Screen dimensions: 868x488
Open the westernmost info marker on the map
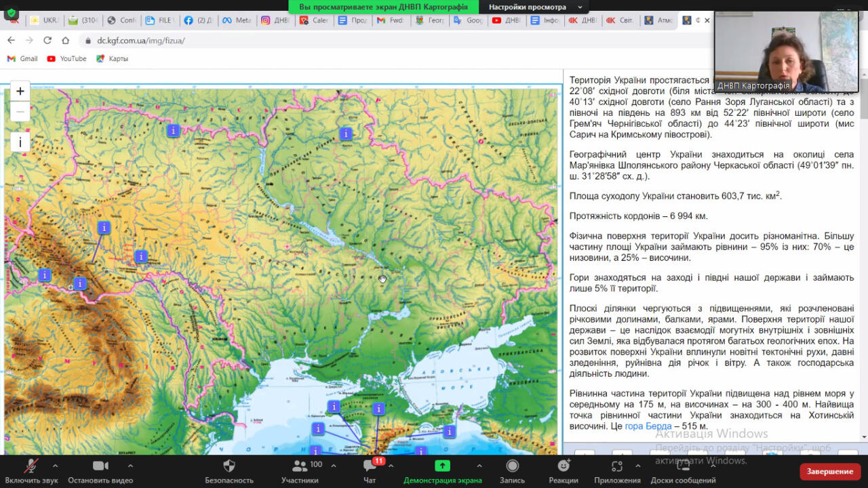[x=44, y=275]
